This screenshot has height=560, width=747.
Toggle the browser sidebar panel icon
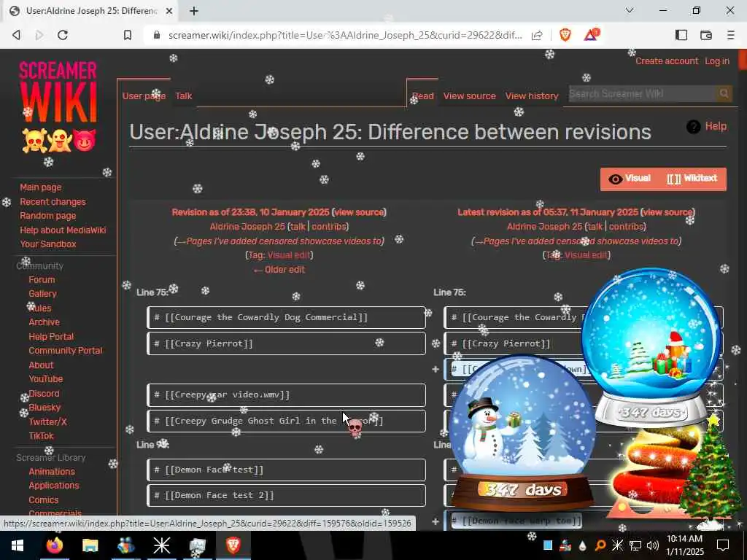pos(681,35)
